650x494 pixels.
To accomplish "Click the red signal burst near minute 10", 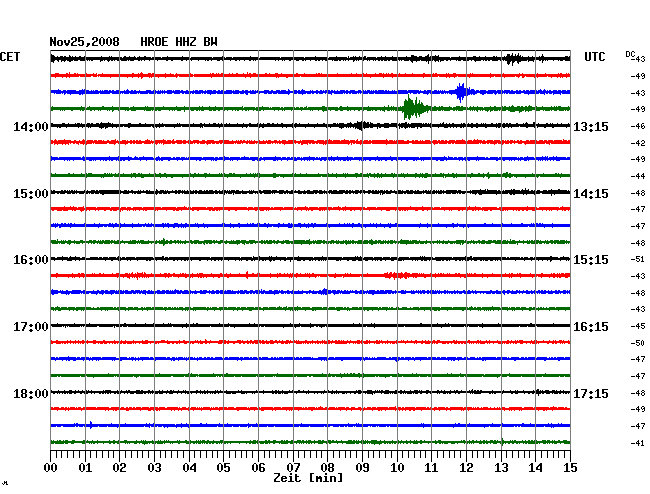I will [397, 275].
